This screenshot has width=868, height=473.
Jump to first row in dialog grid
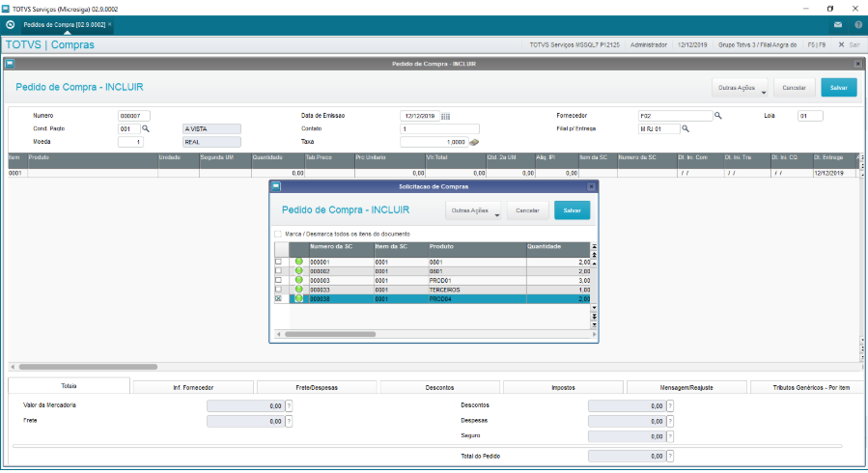(594, 246)
